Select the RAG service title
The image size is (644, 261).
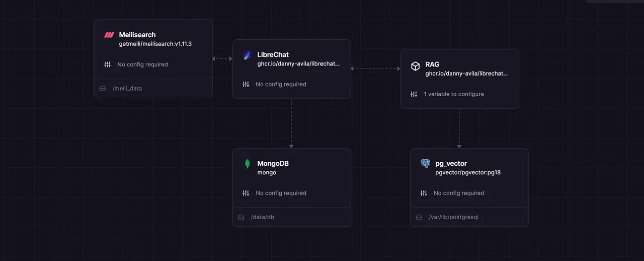tap(432, 64)
